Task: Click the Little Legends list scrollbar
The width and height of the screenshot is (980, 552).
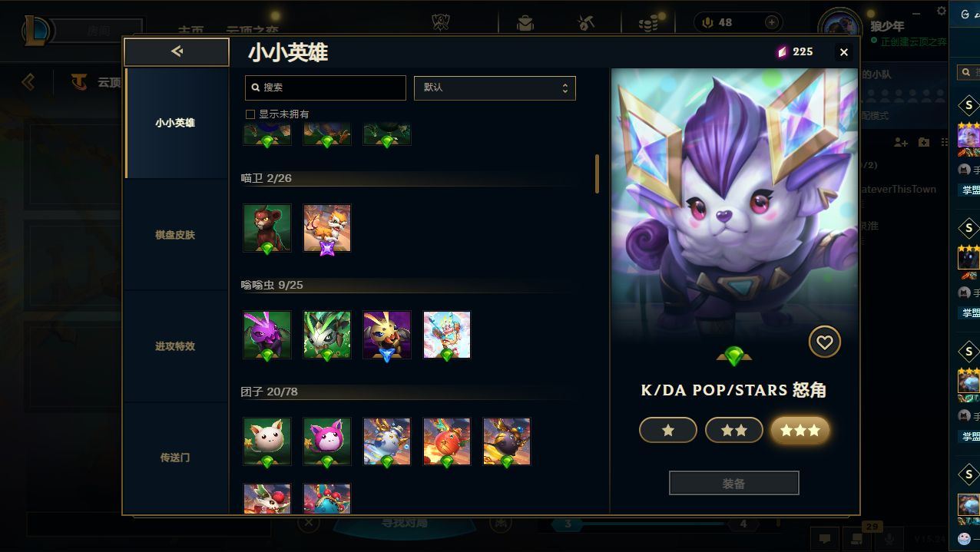Action: tap(597, 174)
